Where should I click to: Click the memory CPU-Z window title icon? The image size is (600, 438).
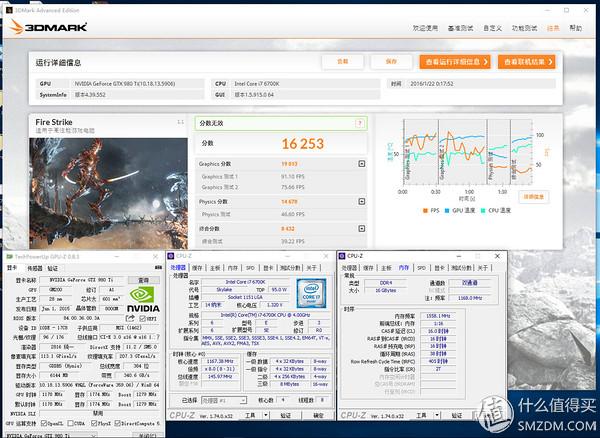(342, 256)
